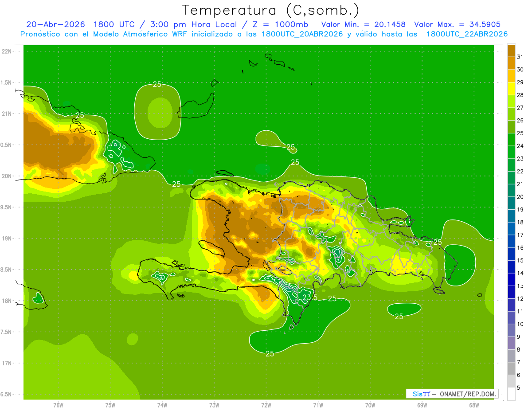Select the yellow 28 legend color swatch
The image size is (532, 411).
(x=511, y=89)
